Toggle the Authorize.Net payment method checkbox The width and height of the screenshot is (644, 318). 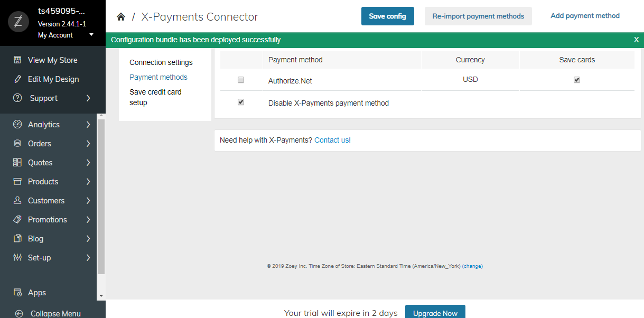pyautogui.click(x=241, y=80)
